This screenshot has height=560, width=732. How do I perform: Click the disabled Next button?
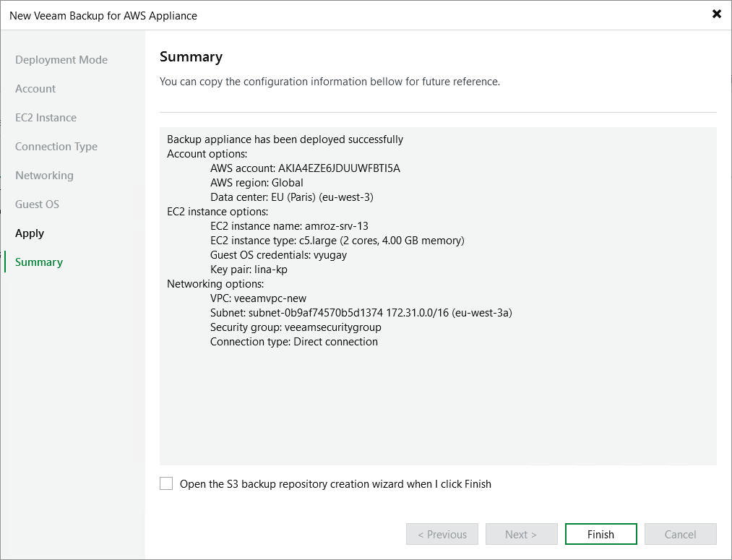tap(521, 534)
